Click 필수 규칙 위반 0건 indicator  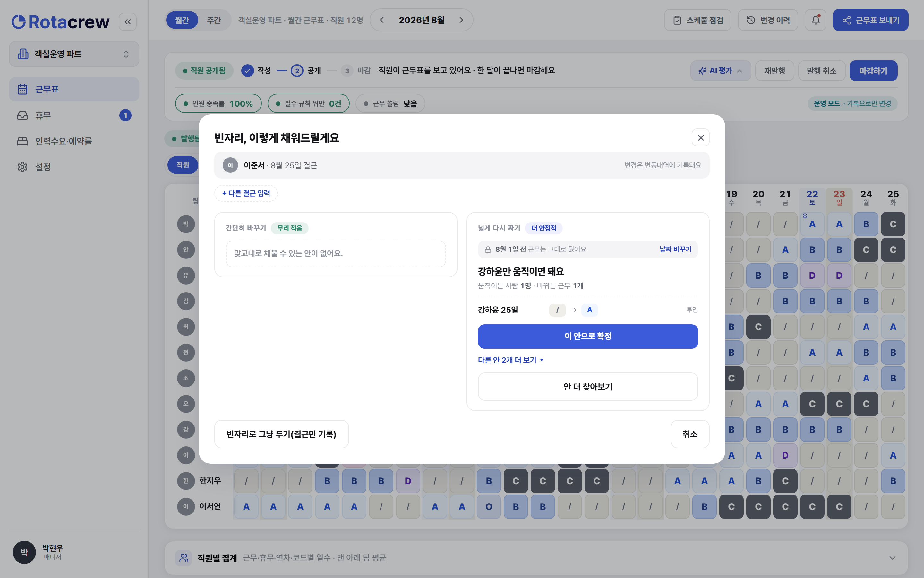(309, 104)
